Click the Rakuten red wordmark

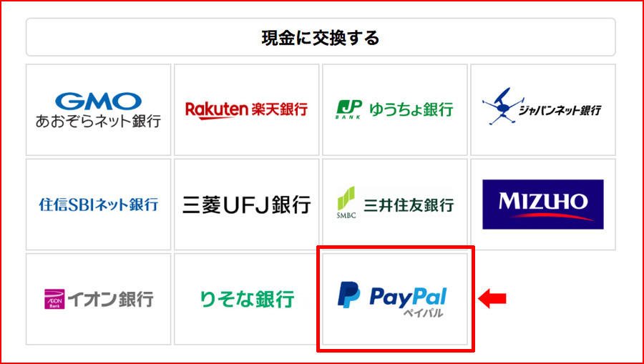point(215,110)
